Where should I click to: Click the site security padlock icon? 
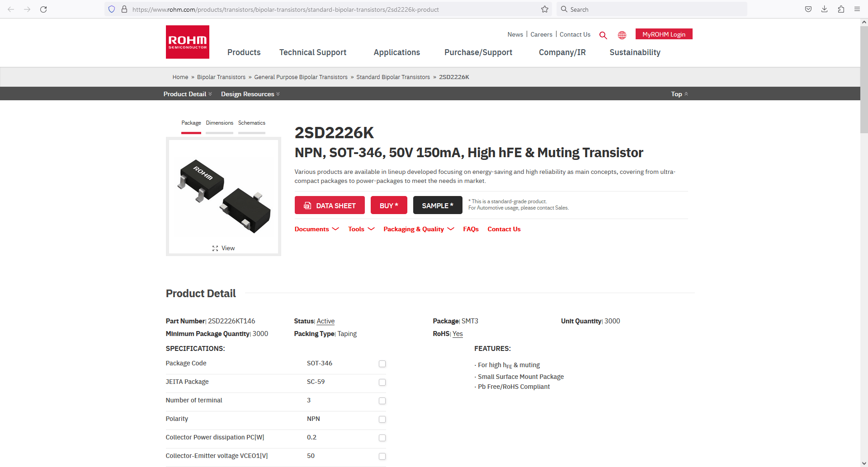click(x=124, y=9)
